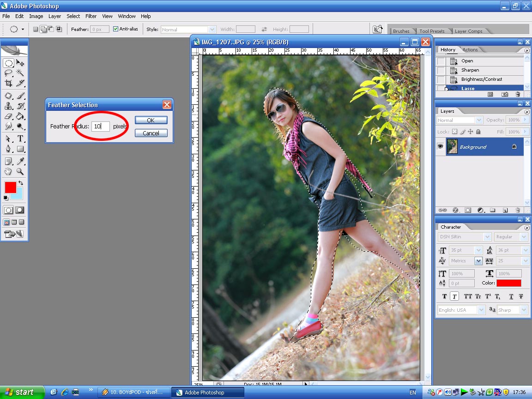Select the Eyedropper tool
This screenshot has height=399, width=532.
(x=20, y=161)
